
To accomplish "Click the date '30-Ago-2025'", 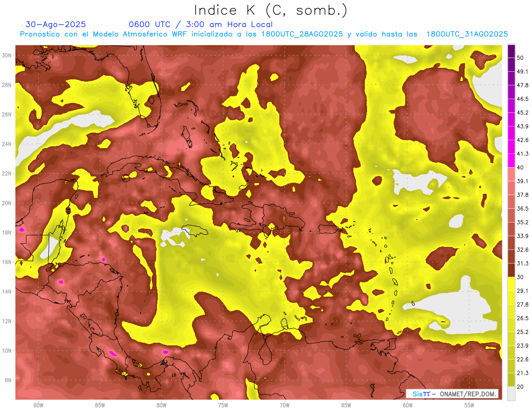I will tap(56, 24).
